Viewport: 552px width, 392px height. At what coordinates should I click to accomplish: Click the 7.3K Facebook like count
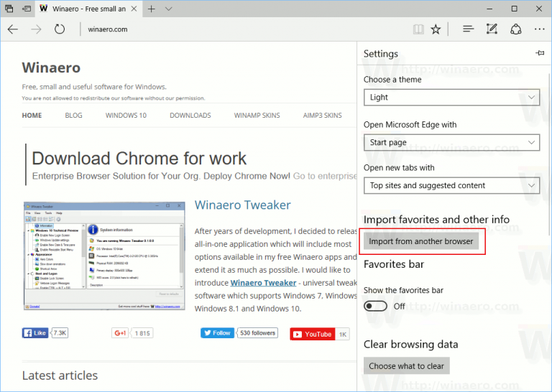pos(60,333)
